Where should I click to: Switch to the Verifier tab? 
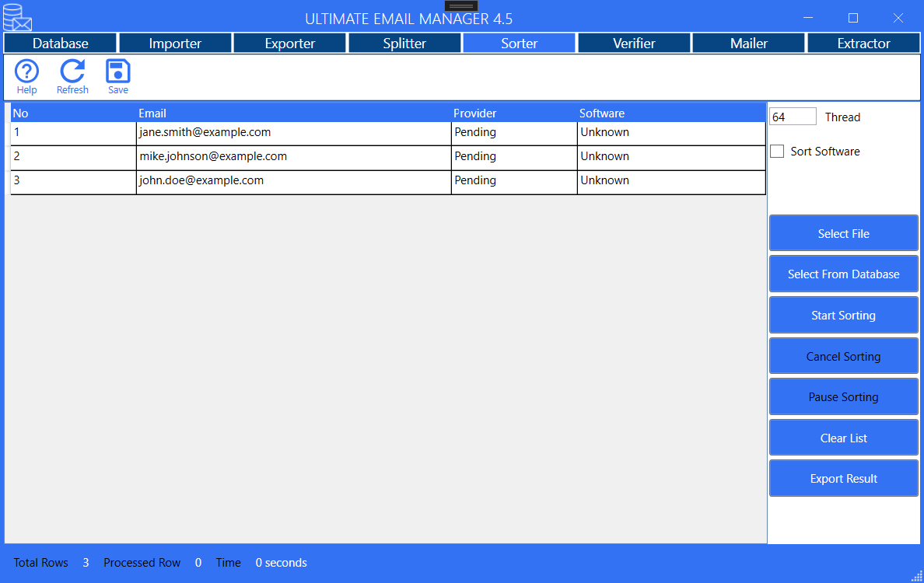click(633, 43)
